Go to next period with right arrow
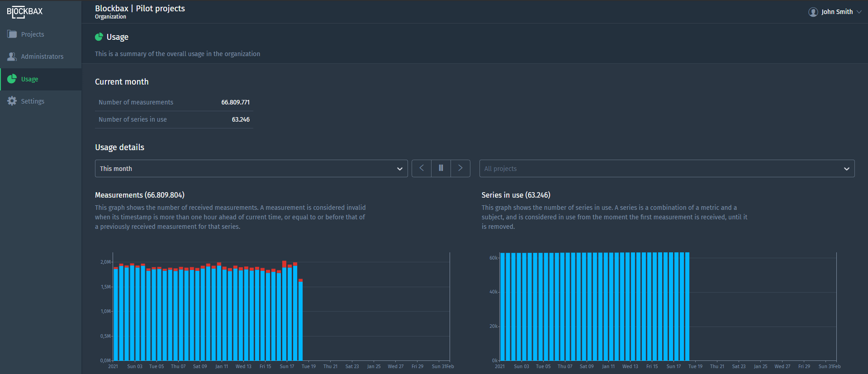868x374 pixels. 460,168
